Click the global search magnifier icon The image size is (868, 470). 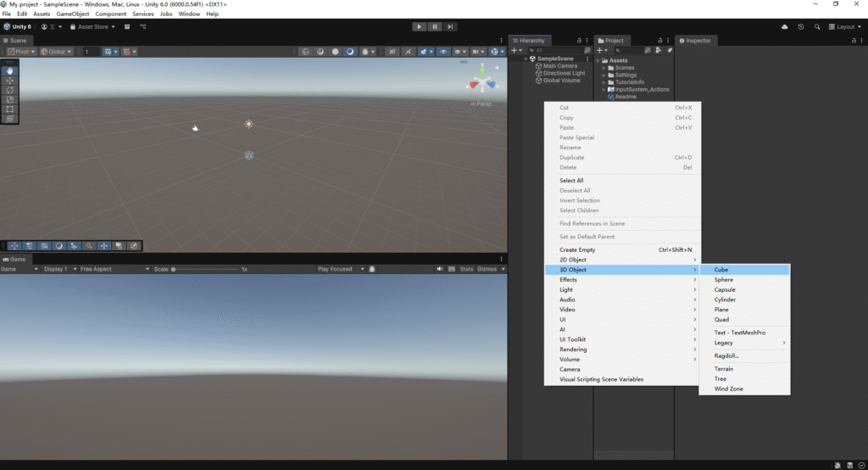tap(816, 26)
